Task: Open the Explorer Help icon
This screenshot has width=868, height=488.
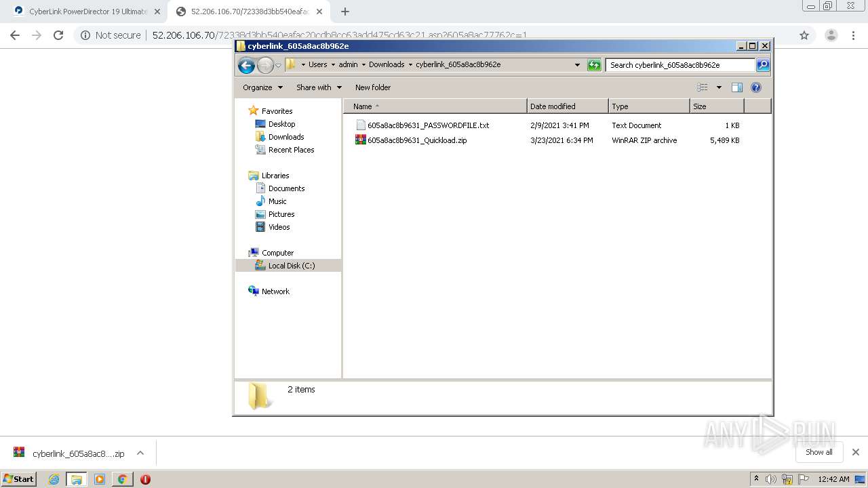Action: click(x=756, y=87)
